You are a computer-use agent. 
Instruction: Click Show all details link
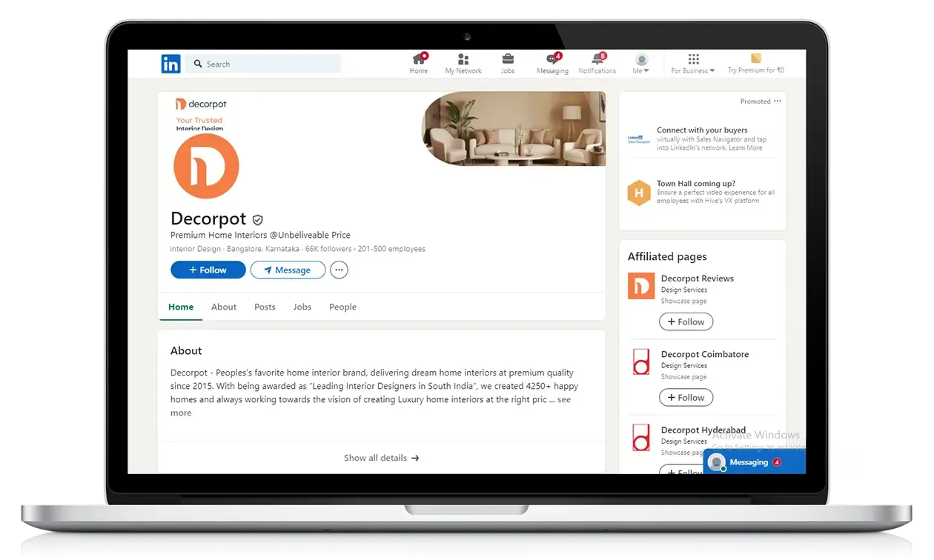click(381, 458)
